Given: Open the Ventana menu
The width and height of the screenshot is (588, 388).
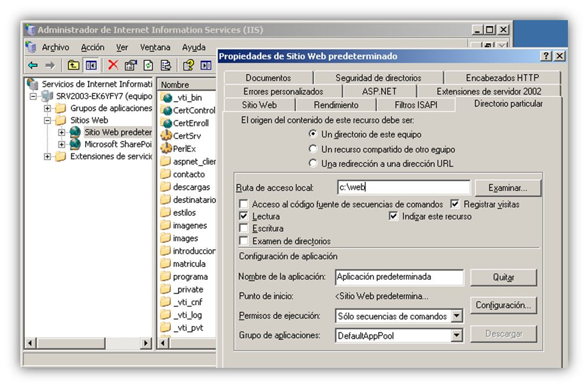Looking at the screenshot, I should tap(155, 47).
